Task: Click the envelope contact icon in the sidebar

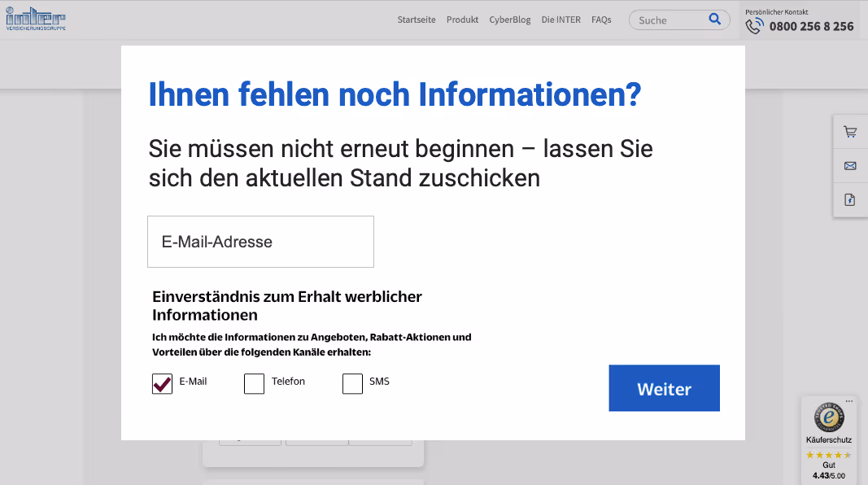Action: click(849, 165)
